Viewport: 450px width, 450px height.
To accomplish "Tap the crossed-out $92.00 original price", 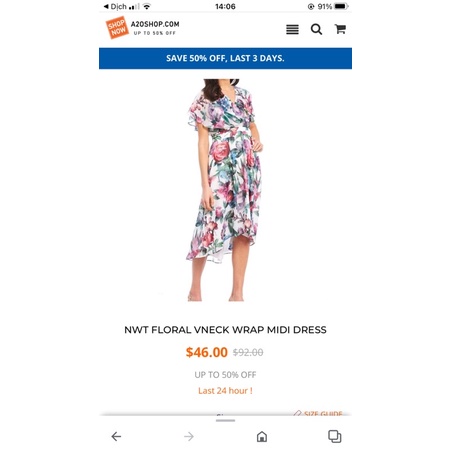I will (248, 352).
